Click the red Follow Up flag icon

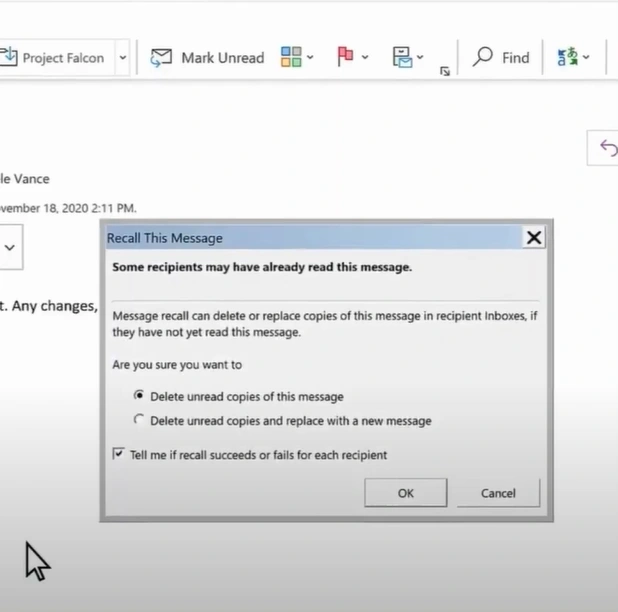click(345, 57)
